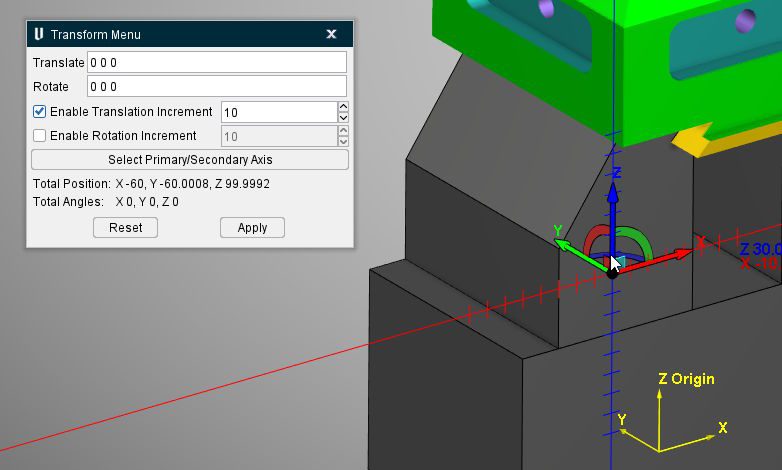Focus the Rotate input field
Viewport: 782px width, 470px height.
click(216, 87)
